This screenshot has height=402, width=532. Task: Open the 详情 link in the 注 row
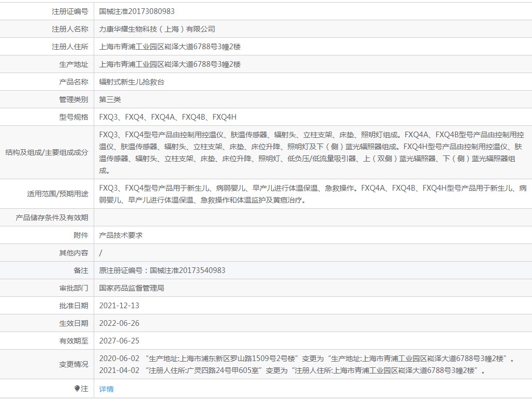coord(106,389)
